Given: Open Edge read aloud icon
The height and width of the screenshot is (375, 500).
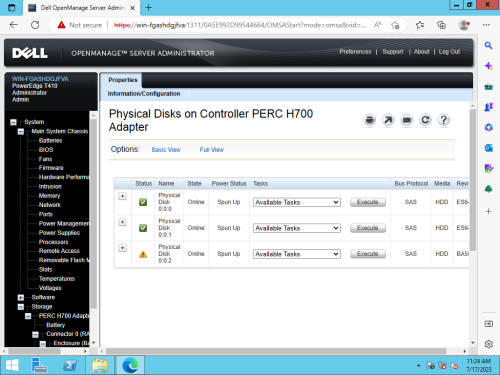Looking at the screenshot, I should [377, 25].
